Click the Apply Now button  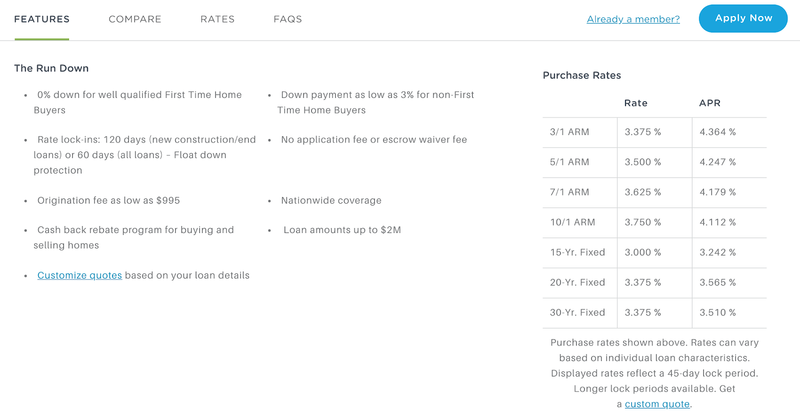[x=743, y=18]
